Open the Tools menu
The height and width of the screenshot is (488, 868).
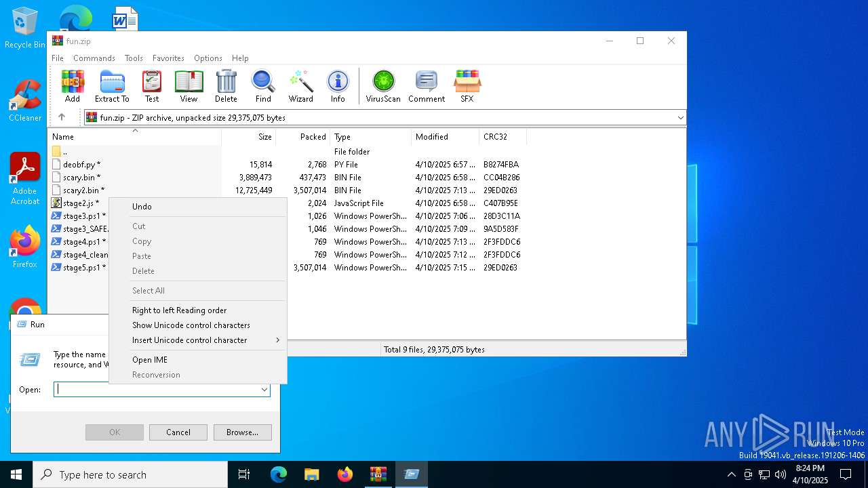(x=134, y=58)
